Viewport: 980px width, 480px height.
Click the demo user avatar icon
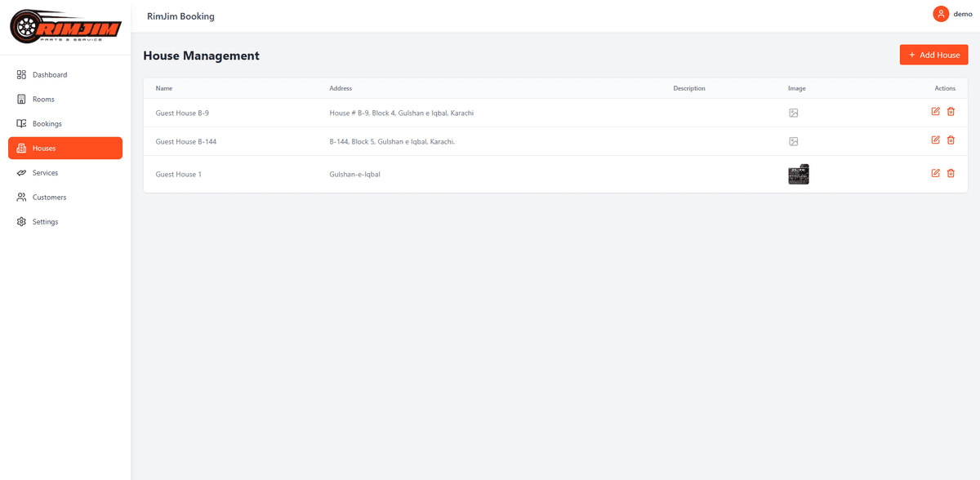point(941,14)
